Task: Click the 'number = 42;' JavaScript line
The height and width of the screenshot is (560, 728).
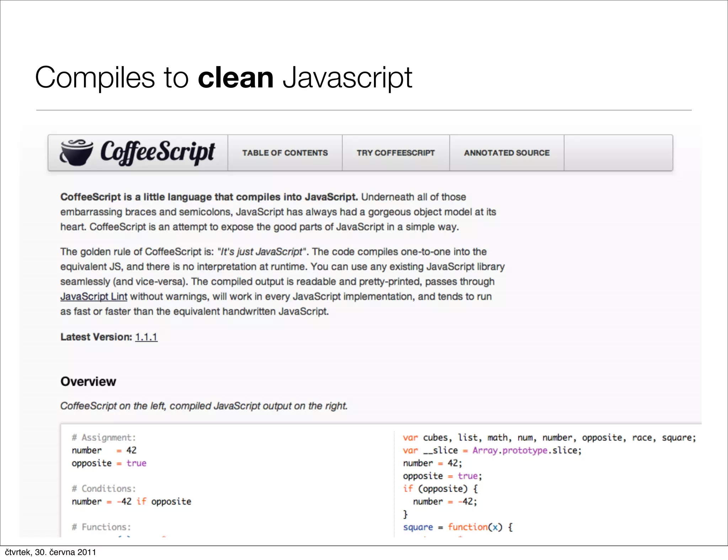Action: tap(433, 463)
